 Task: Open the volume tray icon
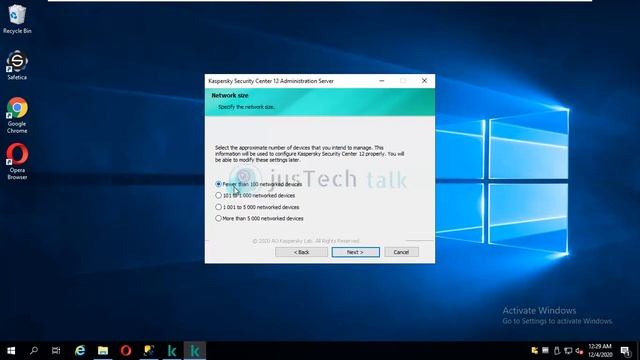tap(579, 351)
